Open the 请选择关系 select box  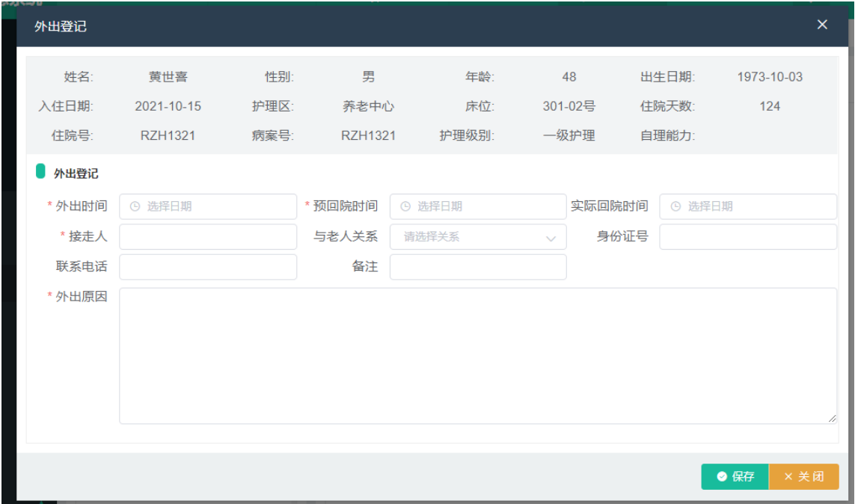click(471, 237)
